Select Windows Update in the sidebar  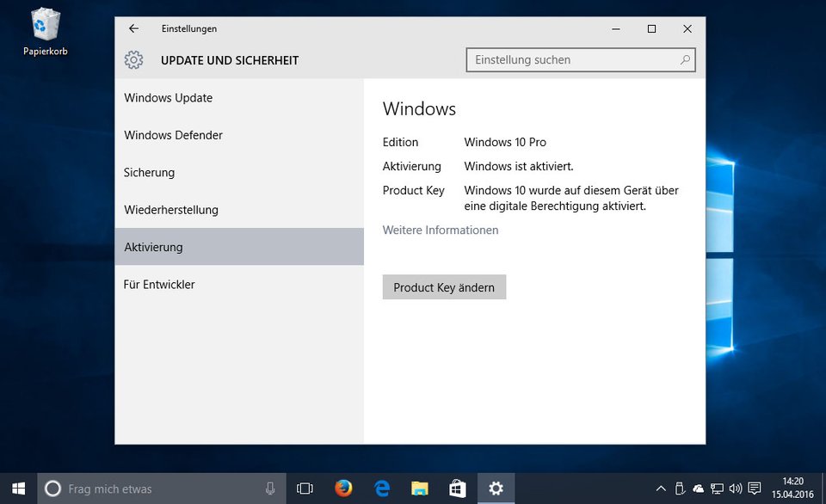tap(239, 98)
